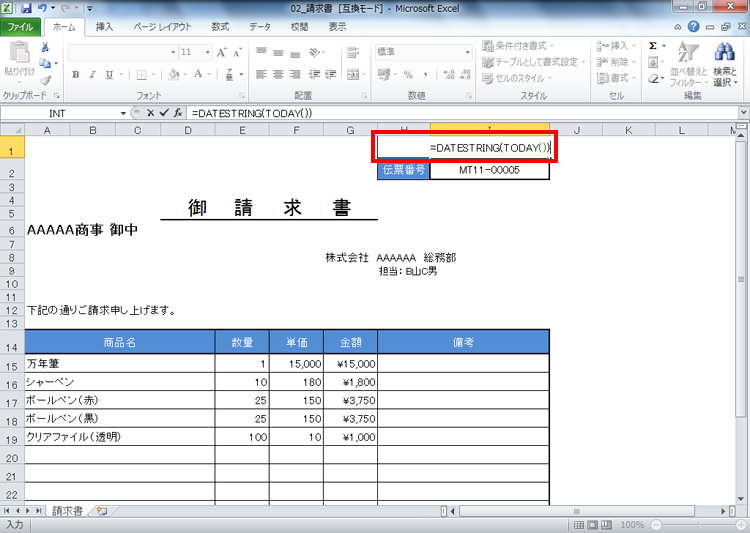The height and width of the screenshot is (533, 750).
Task: Click the Fill Color bucket icon
Action: coord(174,75)
